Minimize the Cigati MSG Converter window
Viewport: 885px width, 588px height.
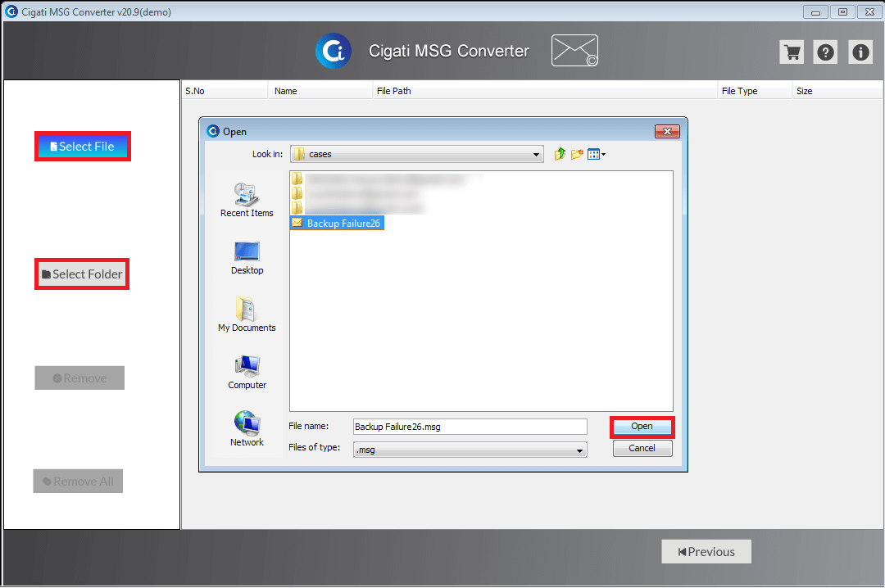(x=815, y=11)
